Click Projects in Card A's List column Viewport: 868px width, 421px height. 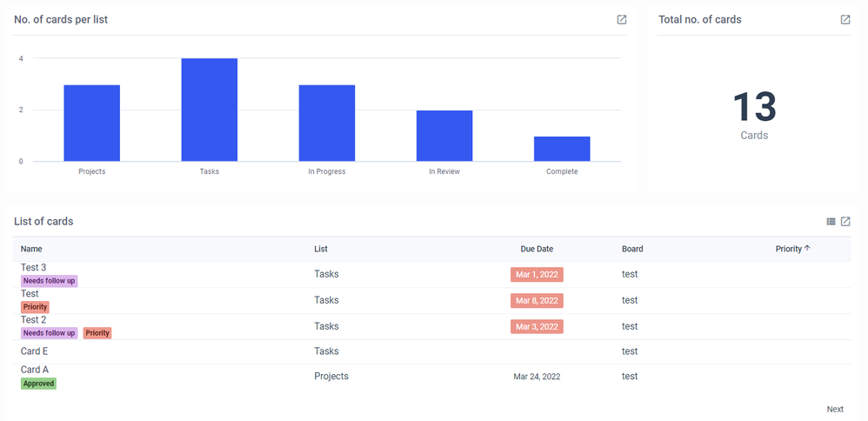point(331,376)
